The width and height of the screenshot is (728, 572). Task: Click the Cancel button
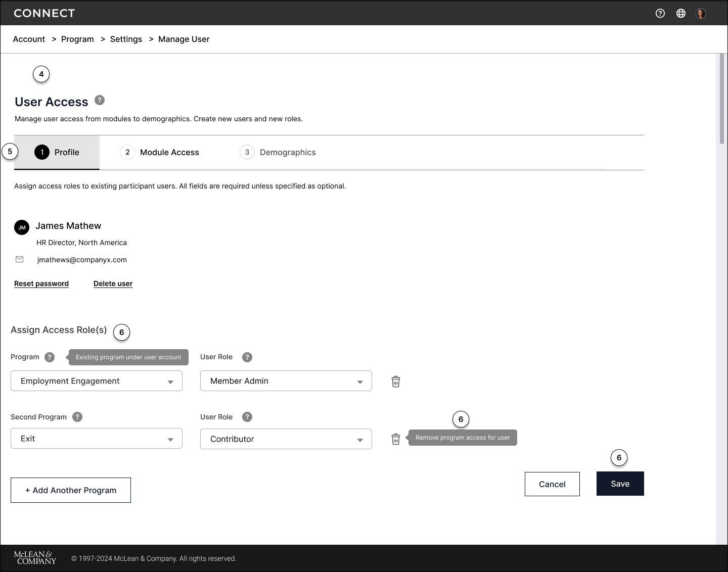[552, 484]
